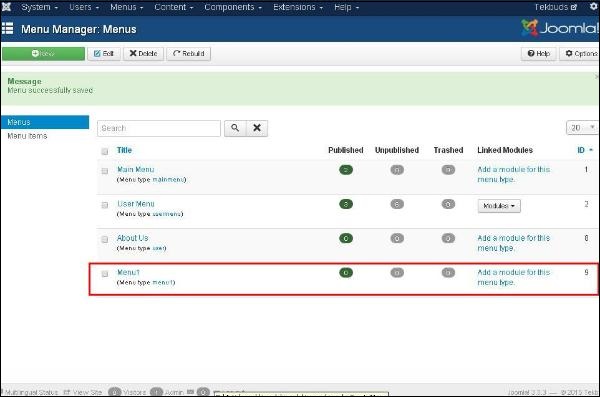Screen dimensions: 600x397
Task: Open the Content menu
Action: [173, 7]
